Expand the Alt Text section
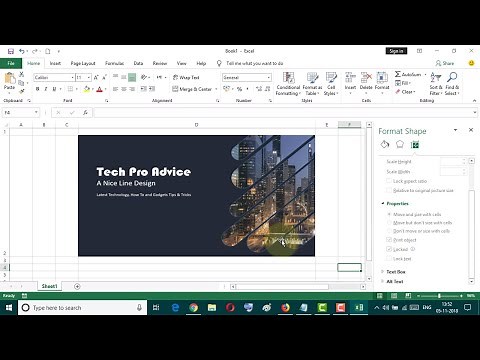The image size is (480, 360). point(383,281)
